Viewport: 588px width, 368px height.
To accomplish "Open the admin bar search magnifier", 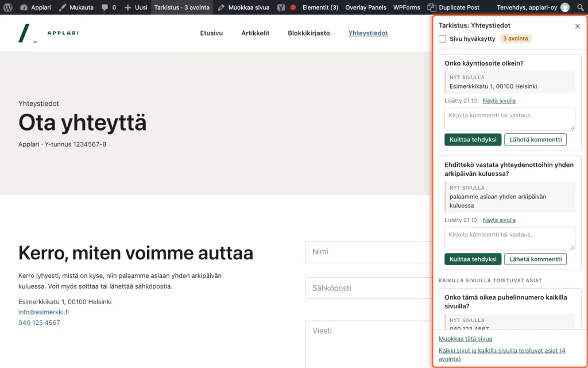I will pos(580,7).
